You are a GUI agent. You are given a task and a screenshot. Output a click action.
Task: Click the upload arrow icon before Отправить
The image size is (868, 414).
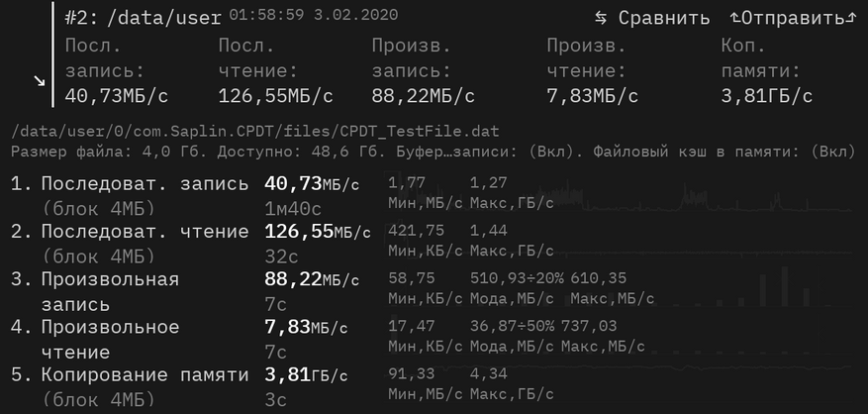(x=734, y=18)
